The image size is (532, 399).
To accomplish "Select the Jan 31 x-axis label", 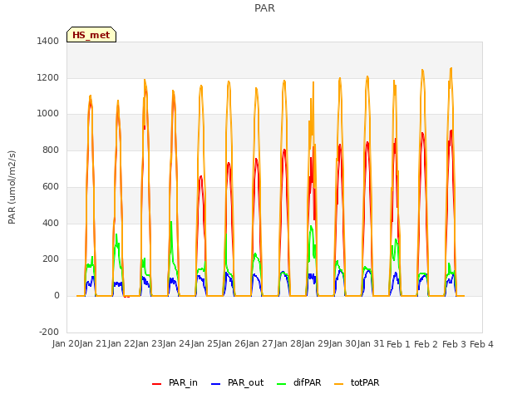I will (x=371, y=344).
